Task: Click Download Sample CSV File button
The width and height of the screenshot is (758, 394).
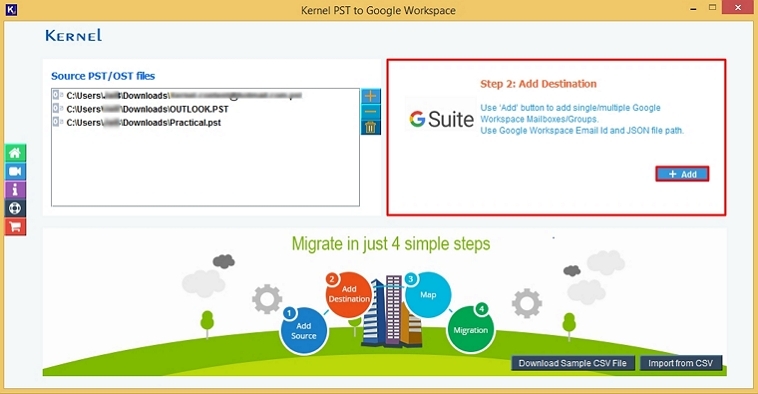Action: click(x=572, y=363)
